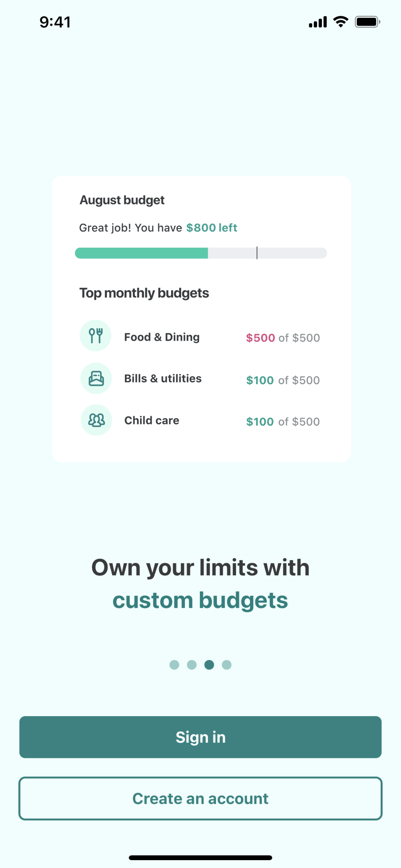Tap the Wi-Fi status icon
The width and height of the screenshot is (401, 868).
[x=341, y=22]
